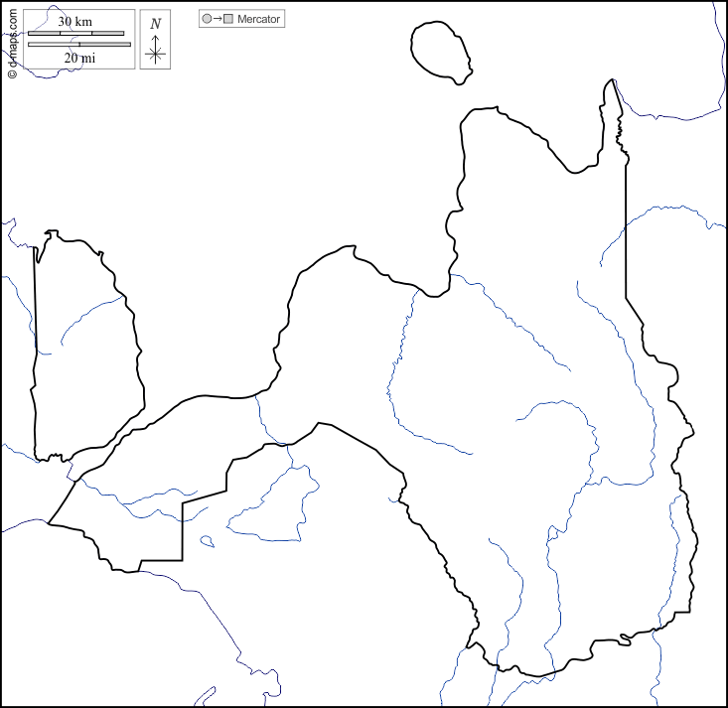Click the circle-to-square projection icon
Image resolution: width=728 pixels, height=708 pixels.
coord(218,19)
